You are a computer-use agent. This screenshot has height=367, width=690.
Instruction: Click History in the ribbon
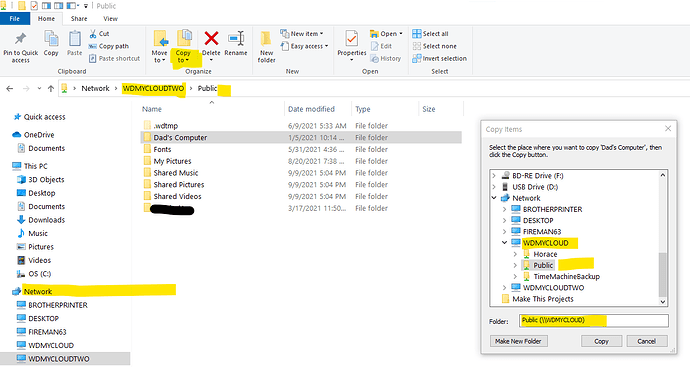385,59
